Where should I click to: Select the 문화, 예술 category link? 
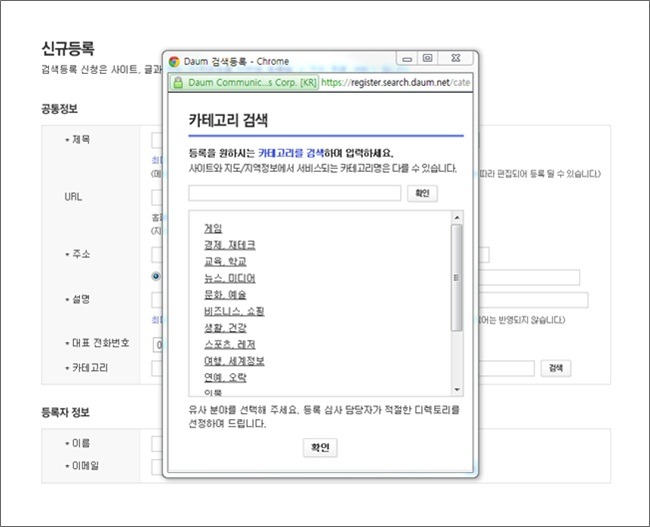point(225,295)
